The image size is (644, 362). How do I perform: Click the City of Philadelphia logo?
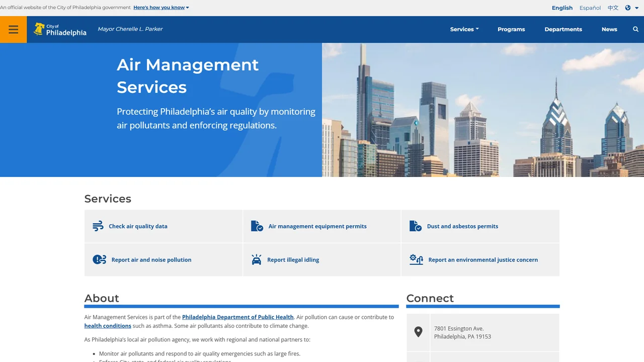pyautogui.click(x=60, y=29)
